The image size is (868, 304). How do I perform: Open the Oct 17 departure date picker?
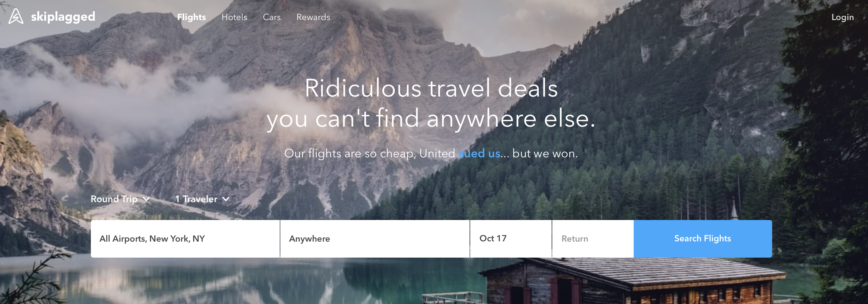pos(511,238)
